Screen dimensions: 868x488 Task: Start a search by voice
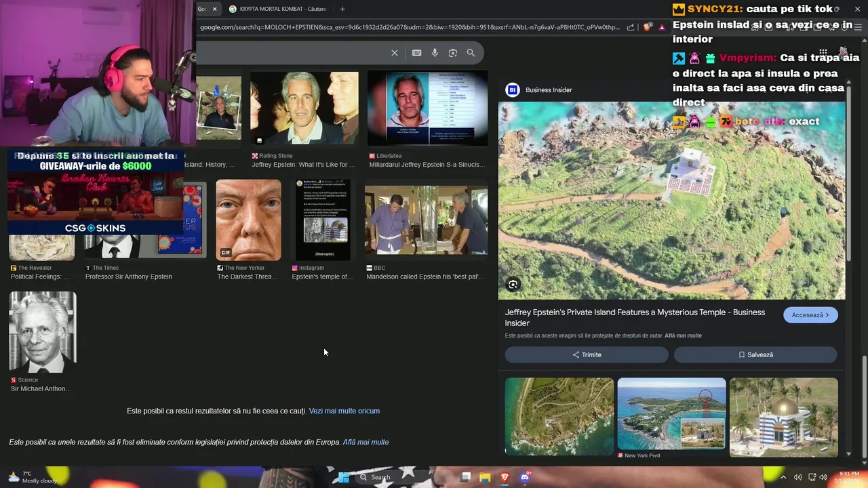[435, 53]
